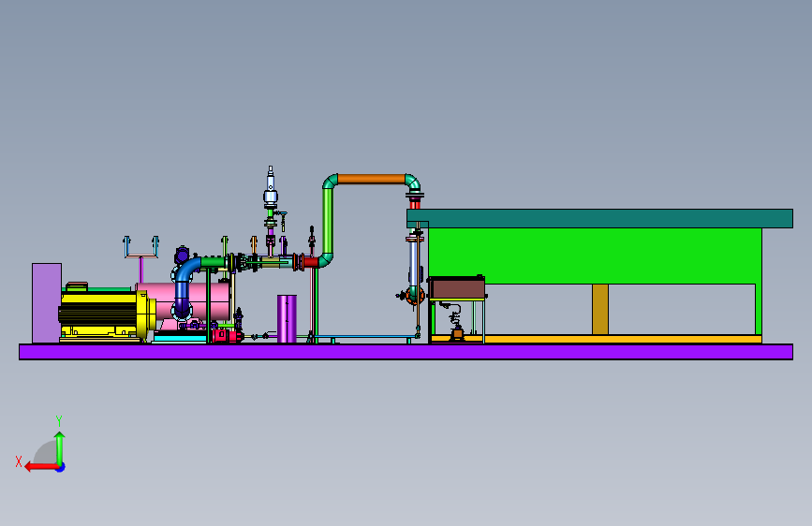This screenshot has width=812, height=526.
Task: Select the short red pipe spool by flange
Action: 311,262
